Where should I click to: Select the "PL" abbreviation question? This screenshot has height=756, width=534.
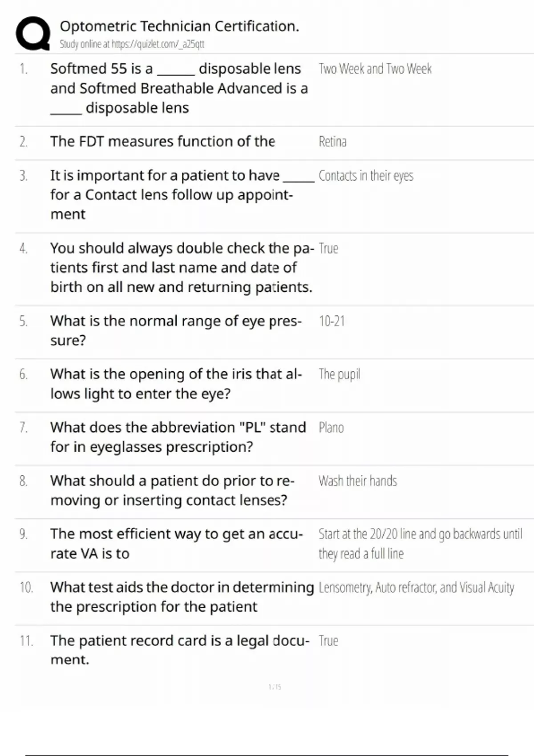178,437
